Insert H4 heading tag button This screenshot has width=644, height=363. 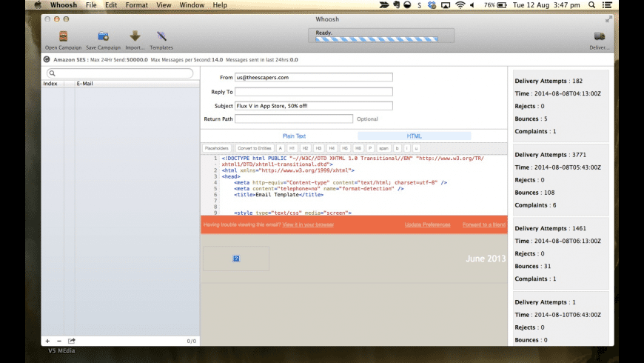(x=332, y=148)
